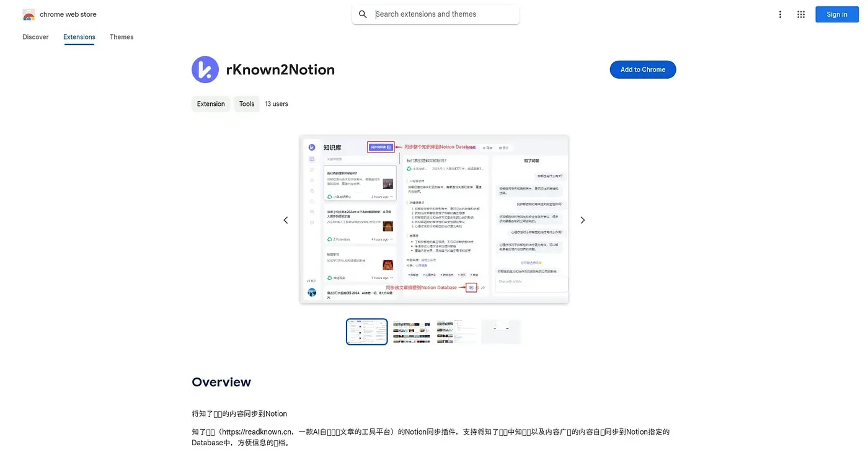This screenshot has width=868, height=452.
Task: Click the Overview heading
Action: [x=221, y=382]
